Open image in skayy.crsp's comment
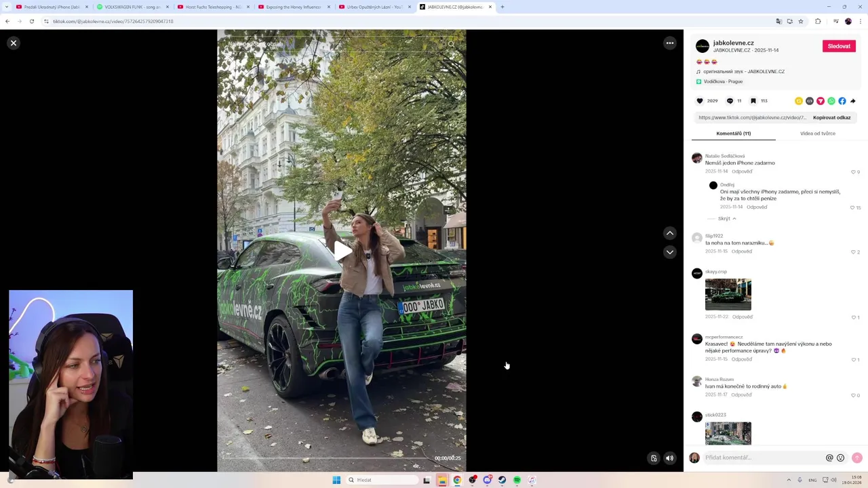868x488 pixels. (x=728, y=294)
